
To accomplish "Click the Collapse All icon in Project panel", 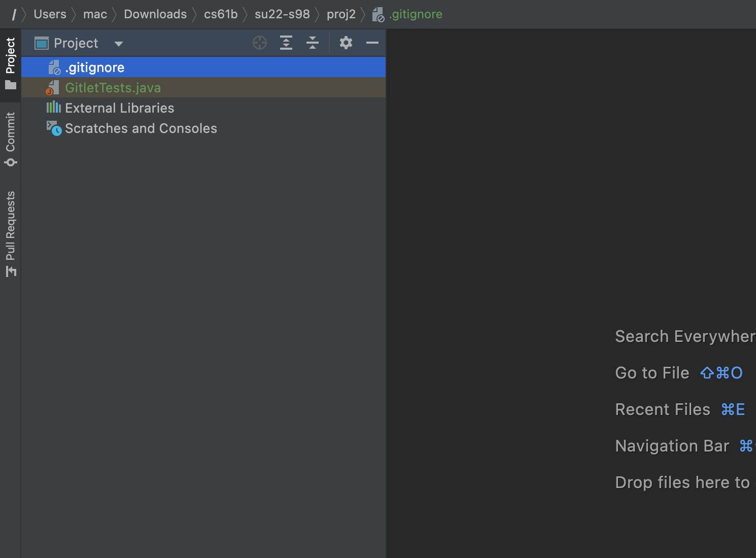I will (x=313, y=43).
